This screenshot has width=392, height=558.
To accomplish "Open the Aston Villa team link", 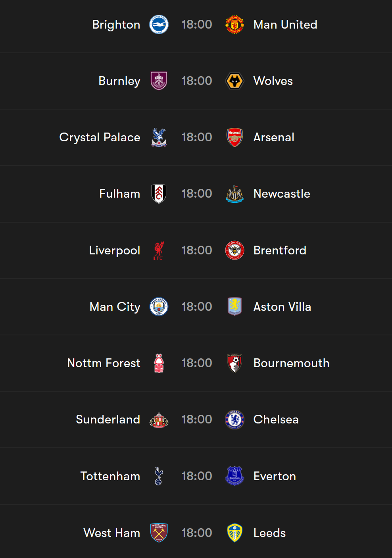I will pos(282,307).
